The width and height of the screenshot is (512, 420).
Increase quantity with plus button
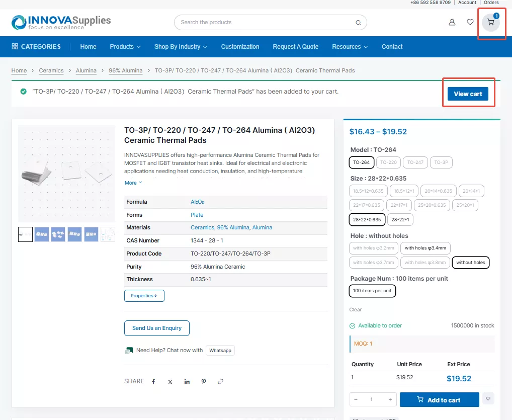(390, 399)
